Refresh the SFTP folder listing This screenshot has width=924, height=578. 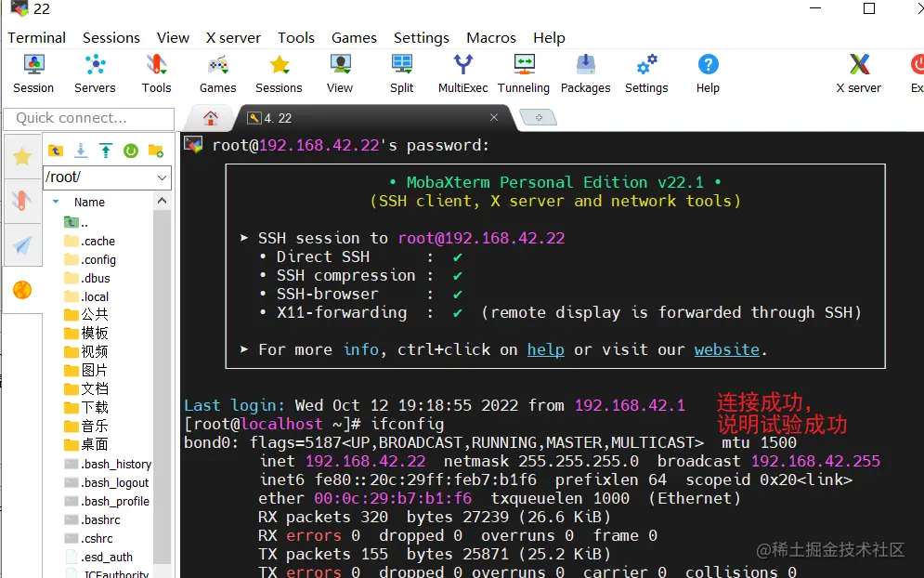(131, 151)
